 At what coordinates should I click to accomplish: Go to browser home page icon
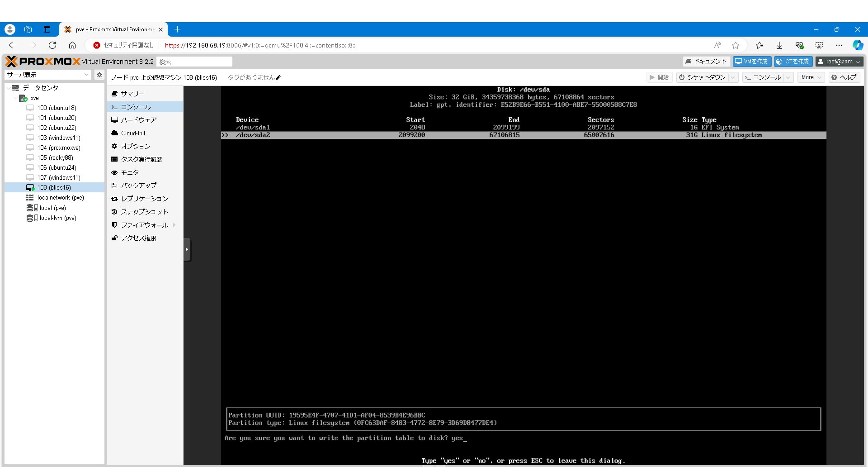pos(72,45)
